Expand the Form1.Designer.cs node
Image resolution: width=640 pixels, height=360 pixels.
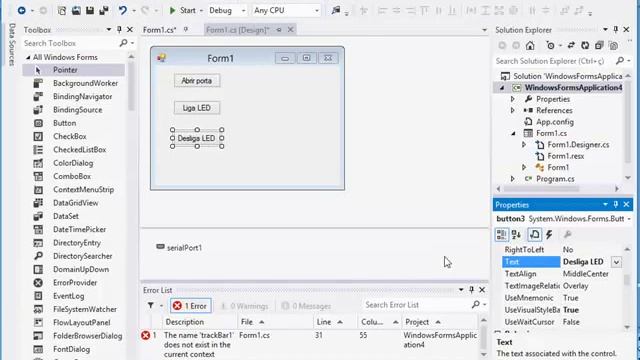[524, 144]
